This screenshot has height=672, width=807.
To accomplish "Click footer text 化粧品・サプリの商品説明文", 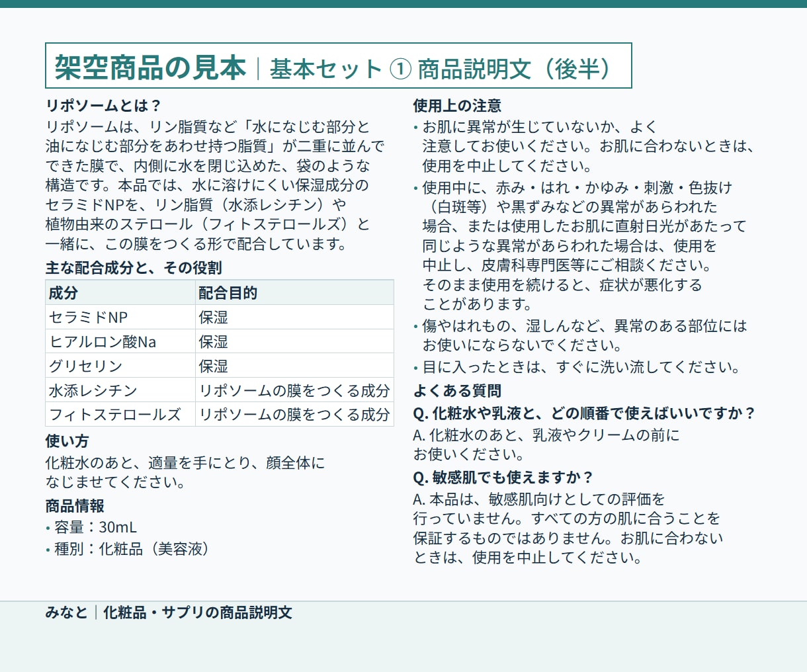I will (198, 612).
